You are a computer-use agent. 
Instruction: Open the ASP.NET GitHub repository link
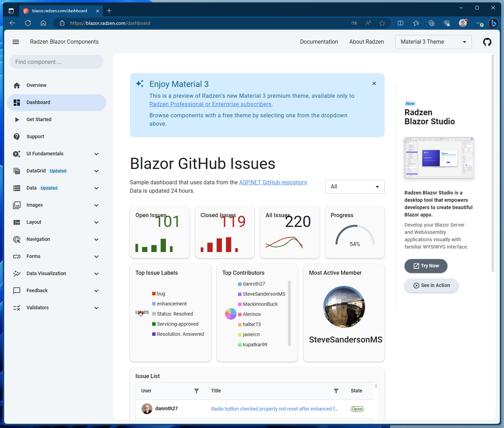(273, 182)
